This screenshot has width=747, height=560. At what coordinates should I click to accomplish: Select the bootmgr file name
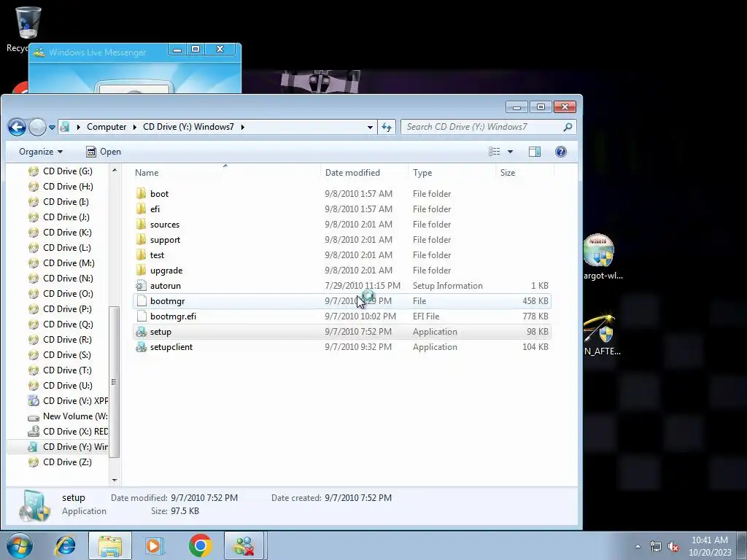(167, 301)
